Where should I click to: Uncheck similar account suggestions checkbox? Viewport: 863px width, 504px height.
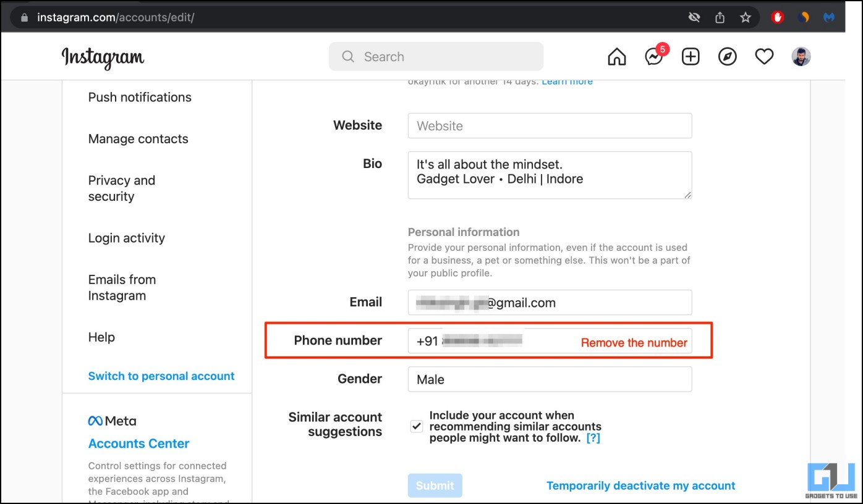coord(417,426)
